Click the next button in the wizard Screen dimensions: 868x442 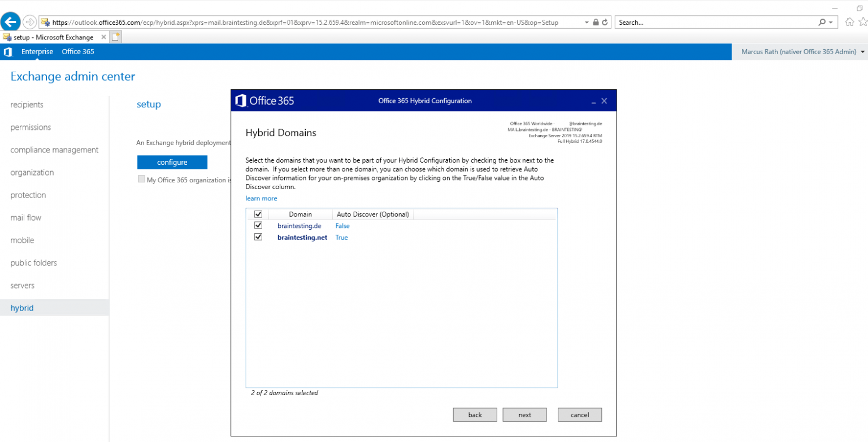(x=524, y=414)
